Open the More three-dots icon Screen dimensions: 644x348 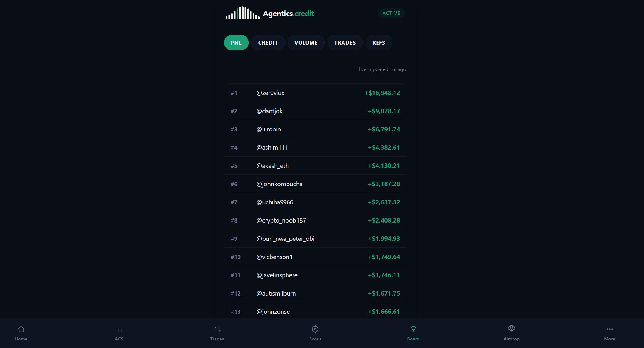coord(610,329)
